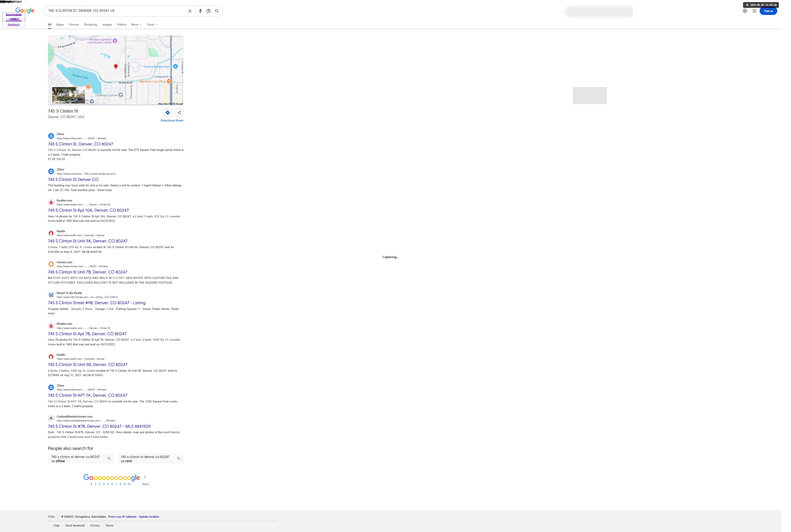Expand the Tools dropdown
791x532 pixels.
pos(152,25)
